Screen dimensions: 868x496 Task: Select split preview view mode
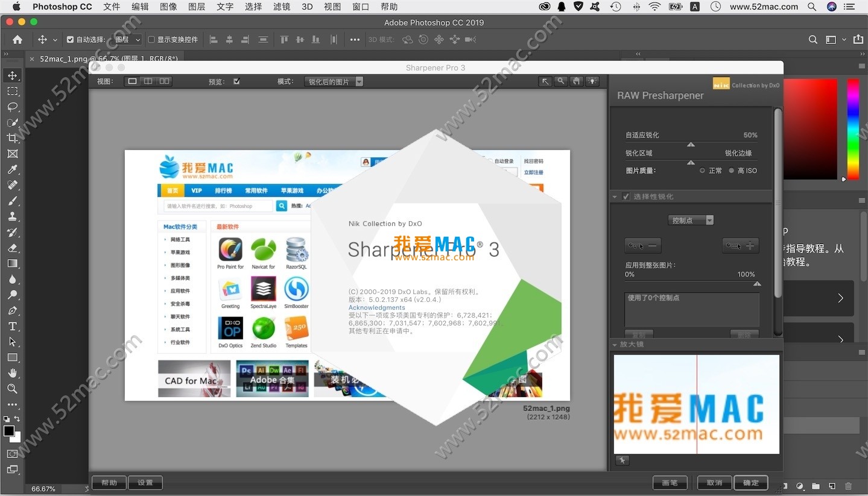point(148,81)
